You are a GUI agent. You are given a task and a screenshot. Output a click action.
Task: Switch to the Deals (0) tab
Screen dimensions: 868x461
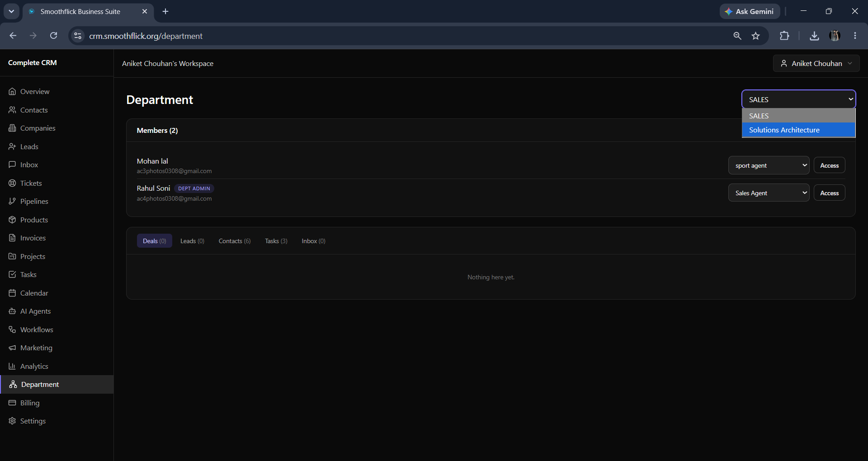coord(155,241)
